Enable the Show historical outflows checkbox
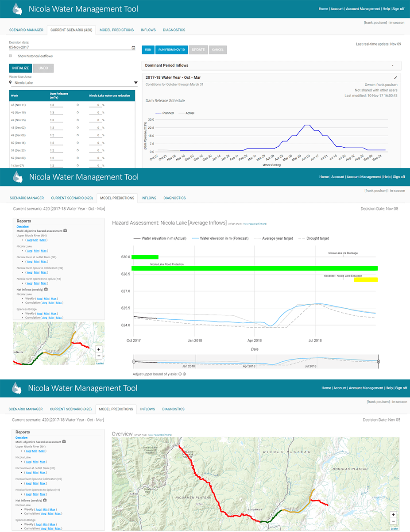 coord(10,56)
